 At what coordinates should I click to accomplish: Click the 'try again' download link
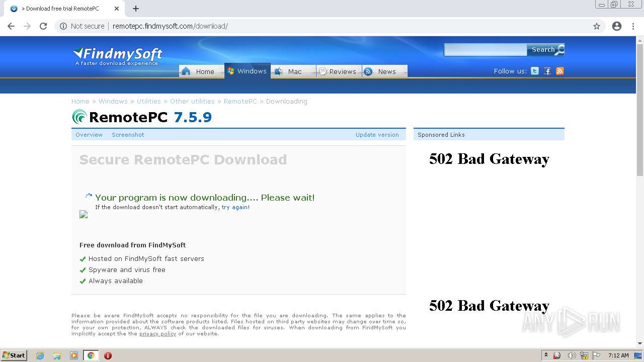[235, 207]
